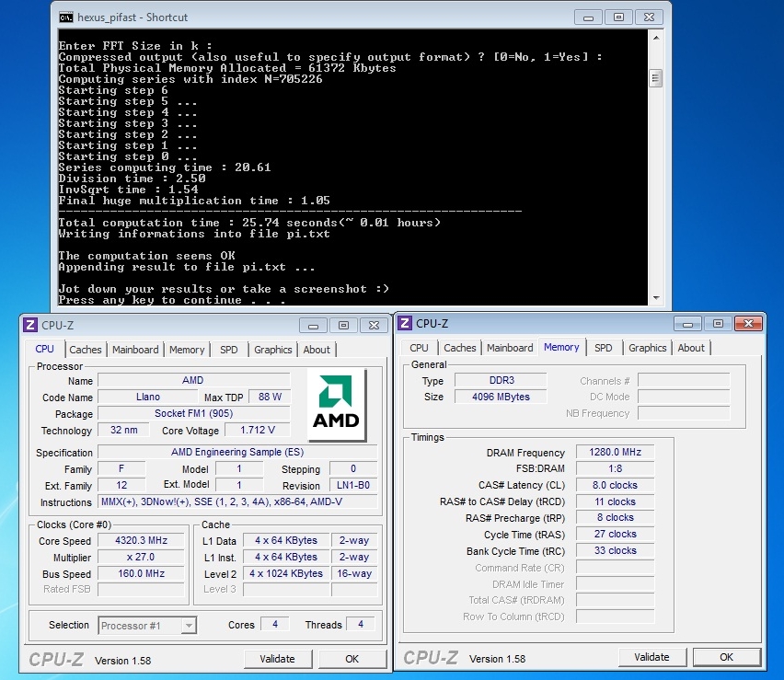Click OK button in left CPU-Z window
784x680 pixels.
pyautogui.click(x=352, y=659)
